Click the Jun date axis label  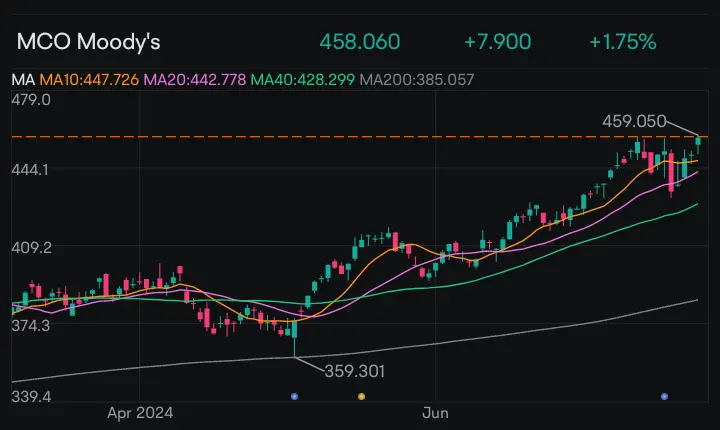pyautogui.click(x=435, y=413)
